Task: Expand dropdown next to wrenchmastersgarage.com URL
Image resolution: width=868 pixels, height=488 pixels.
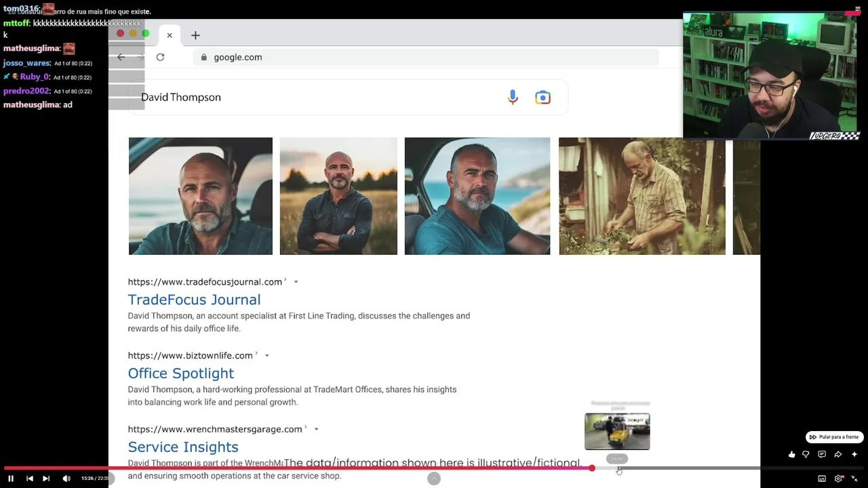Action: point(316,429)
